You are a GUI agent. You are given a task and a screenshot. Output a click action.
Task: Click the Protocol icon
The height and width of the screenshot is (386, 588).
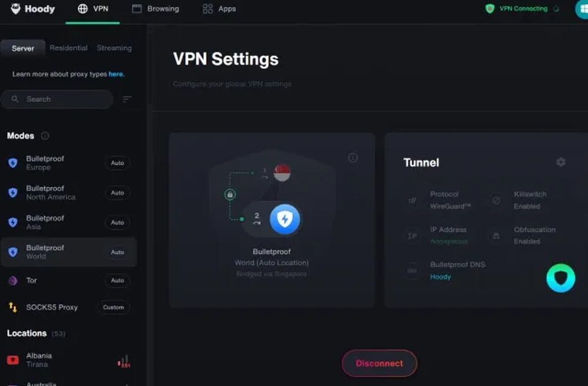point(412,201)
